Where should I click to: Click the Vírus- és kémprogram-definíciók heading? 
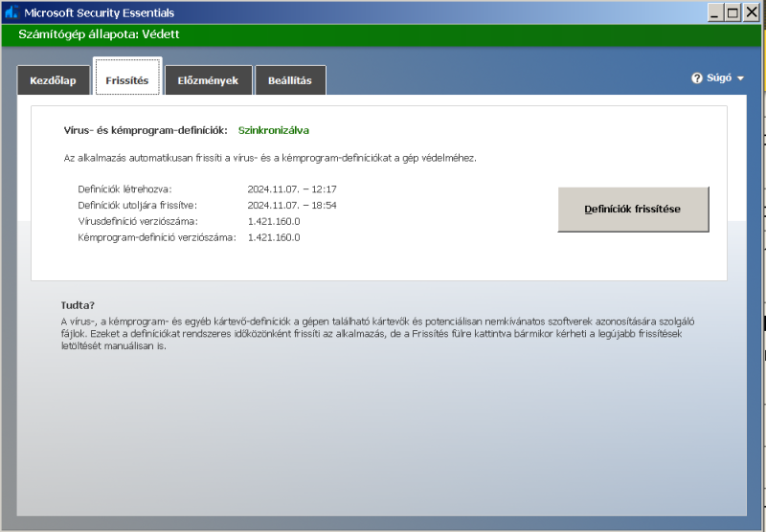[146, 130]
